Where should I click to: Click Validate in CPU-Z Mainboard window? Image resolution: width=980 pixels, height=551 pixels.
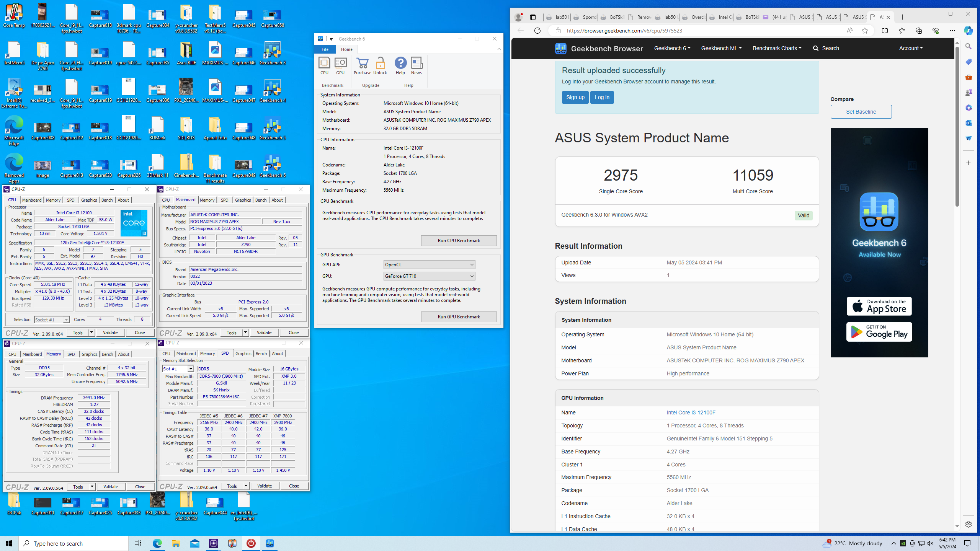point(264,333)
